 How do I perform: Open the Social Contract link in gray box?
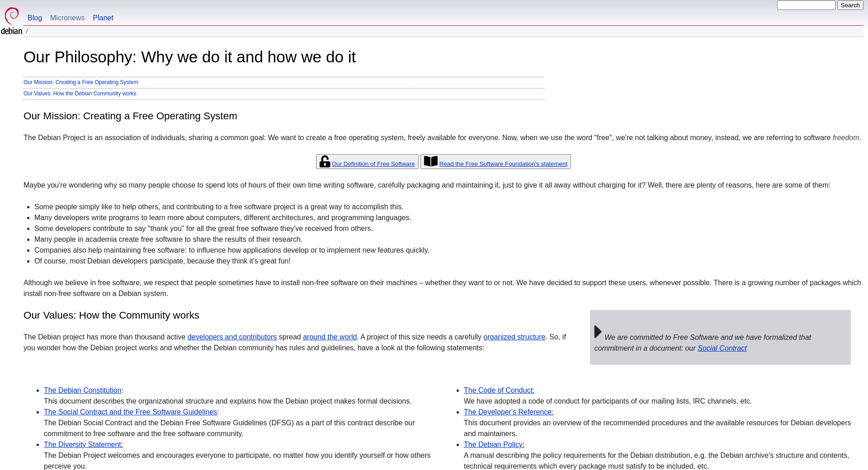pos(722,348)
